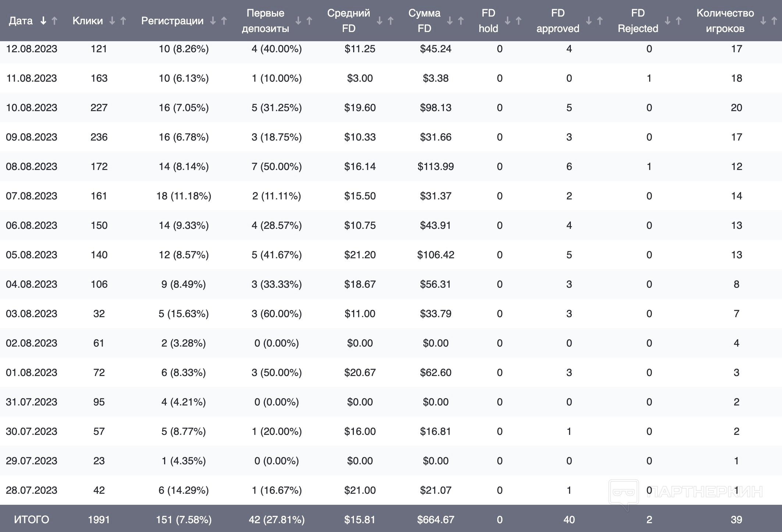The image size is (782, 532).
Task: Sort Количество игроков ascending
Action: (x=774, y=21)
